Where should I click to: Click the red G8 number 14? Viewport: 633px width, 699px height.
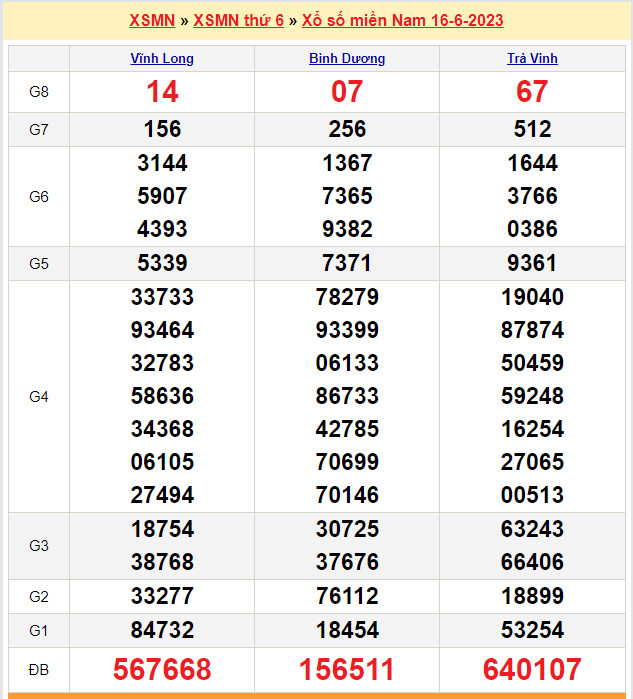[162, 92]
